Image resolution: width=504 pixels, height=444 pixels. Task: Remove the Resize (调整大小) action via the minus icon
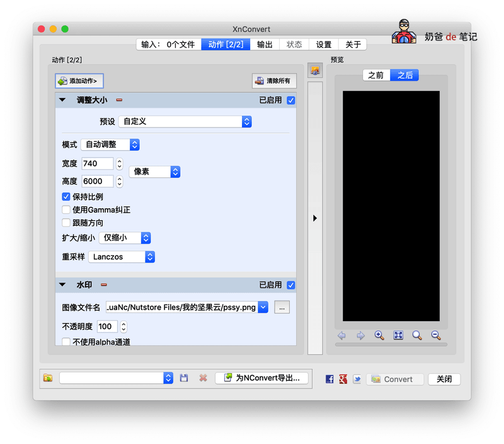point(119,100)
